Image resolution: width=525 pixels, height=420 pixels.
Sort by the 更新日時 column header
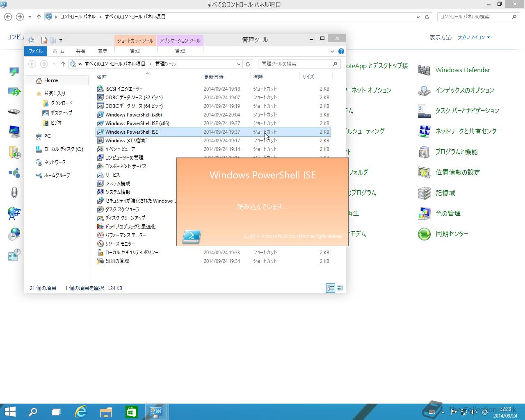(225, 77)
